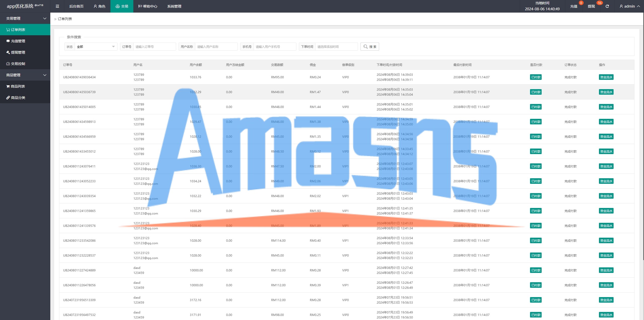644x320 pixels.
Task: Click the 当地时间 clock display
Action: pyautogui.click(x=542, y=6)
